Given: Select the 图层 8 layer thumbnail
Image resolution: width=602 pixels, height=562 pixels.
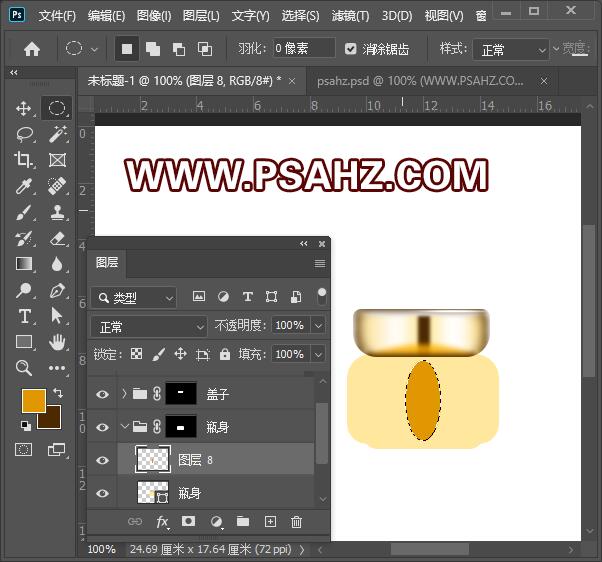Looking at the screenshot, I should [x=153, y=460].
